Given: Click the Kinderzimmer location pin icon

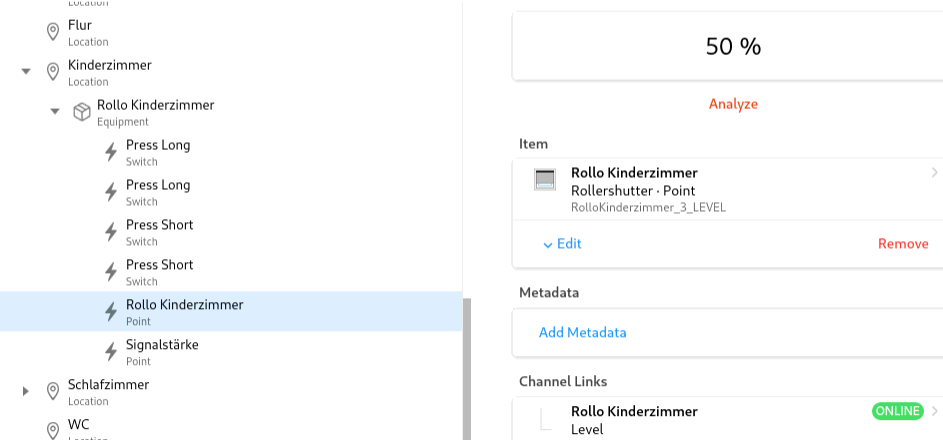Looking at the screenshot, I should (53, 72).
